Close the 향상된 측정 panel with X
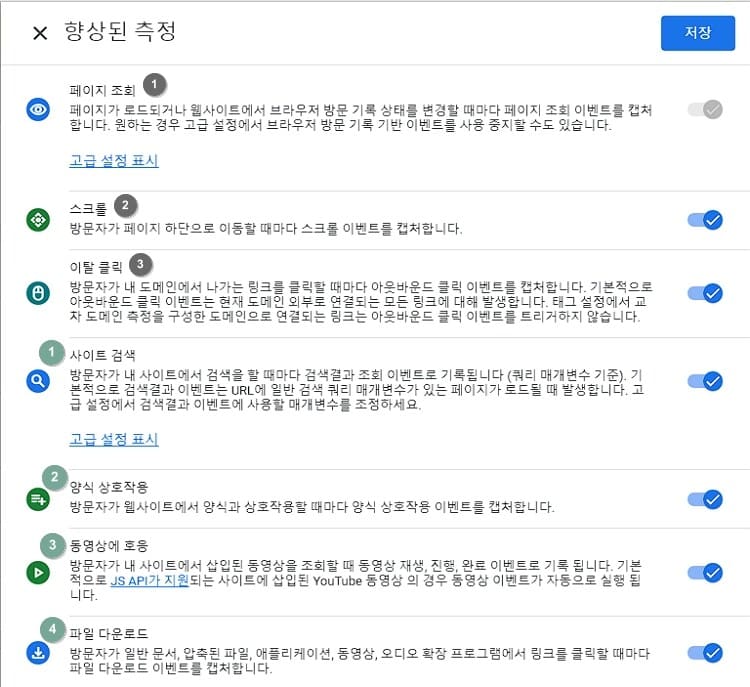This screenshot has width=750, height=687. 40,33
